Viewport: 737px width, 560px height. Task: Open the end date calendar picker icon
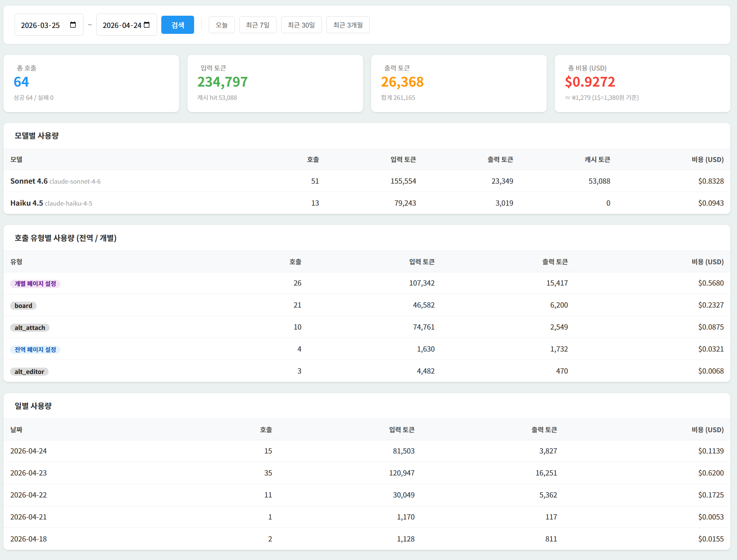click(x=147, y=25)
